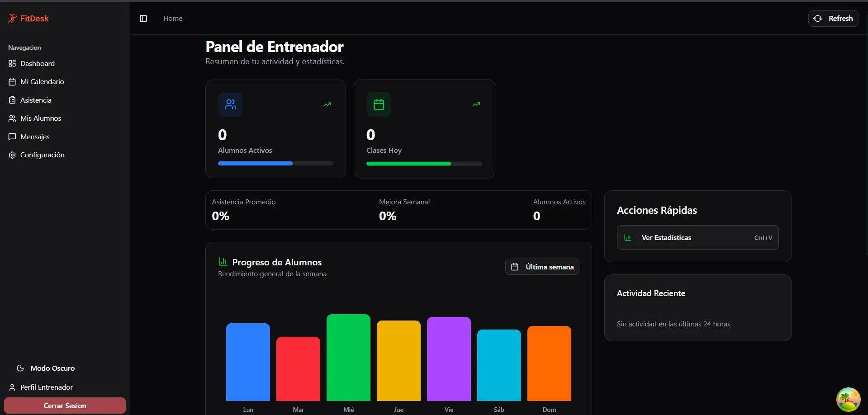The image size is (868, 415).
Task: Open Configuración settings
Action: 42,155
